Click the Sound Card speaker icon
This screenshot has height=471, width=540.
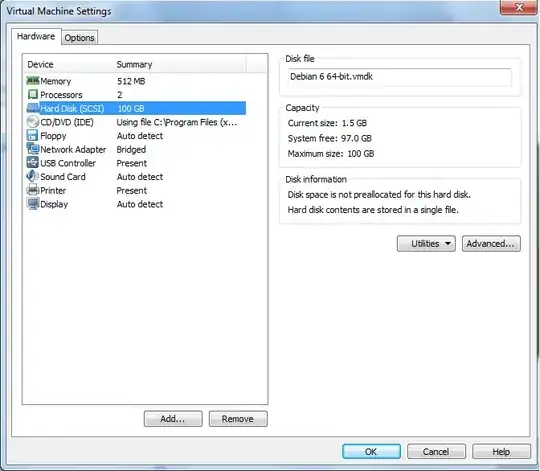pos(33,176)
